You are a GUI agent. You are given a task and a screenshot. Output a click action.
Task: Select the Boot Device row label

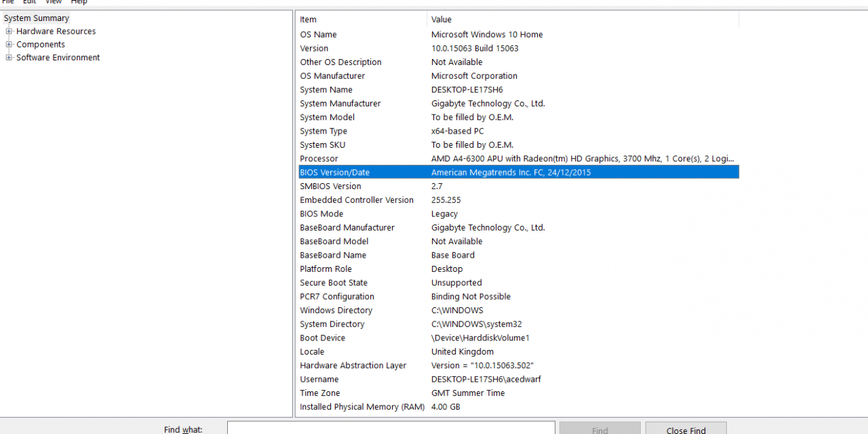coord(323,338)
